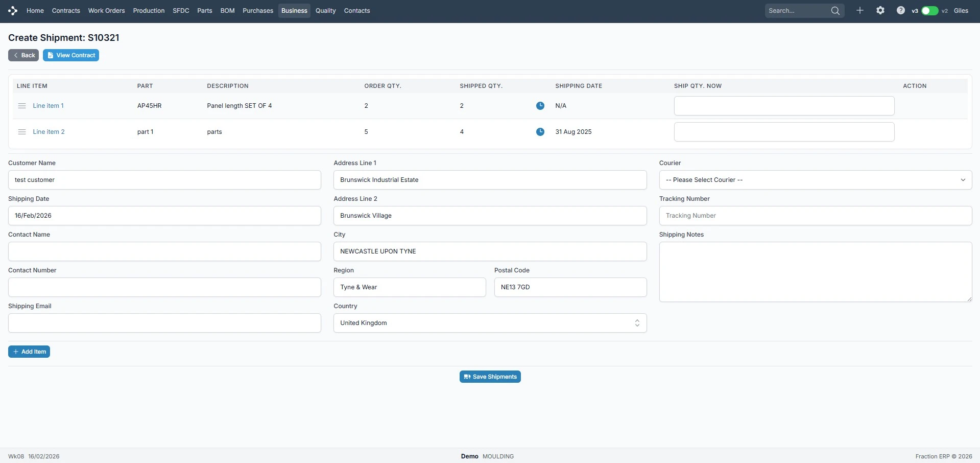Click the clock icon beside 31 Aug 2025
The width and height of the screenshot is (980, 463).
pos(540,132)
